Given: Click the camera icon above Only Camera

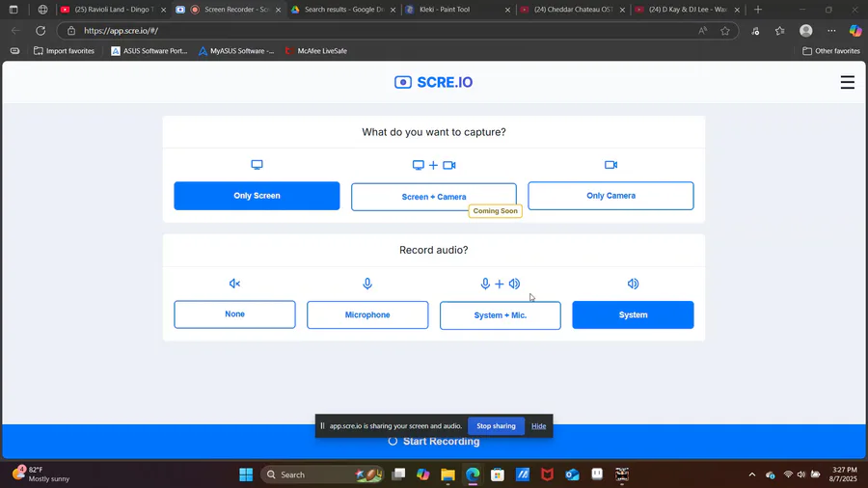Looking at the screenshot, I should [x=611, y=165].
